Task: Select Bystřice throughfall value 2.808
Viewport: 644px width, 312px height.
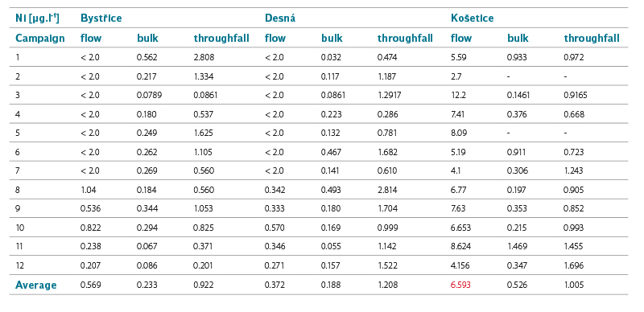Action: click(204, 57)
